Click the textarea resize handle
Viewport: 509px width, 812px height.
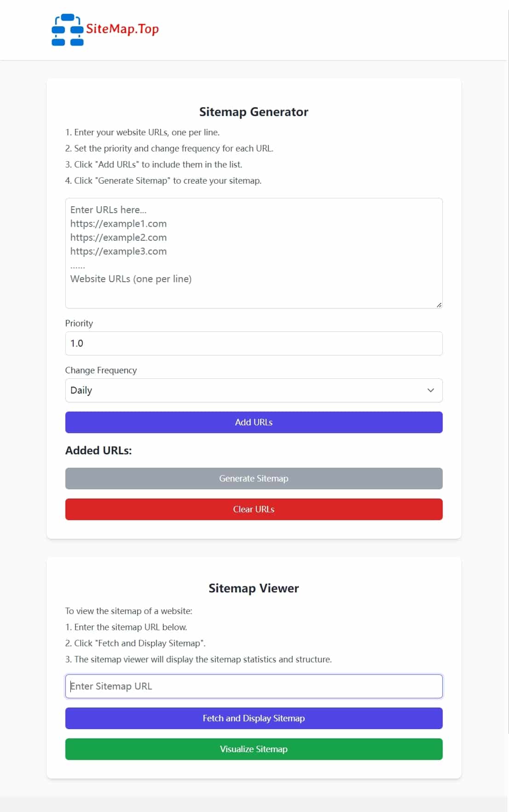point(439,304)
